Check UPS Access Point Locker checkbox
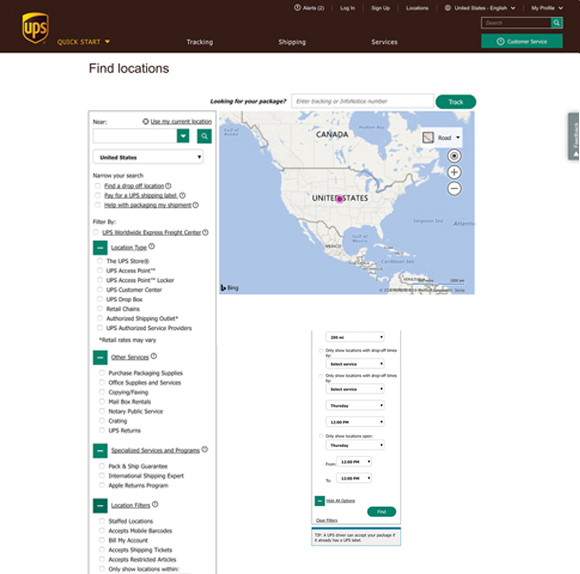 (x=100, y=280)
